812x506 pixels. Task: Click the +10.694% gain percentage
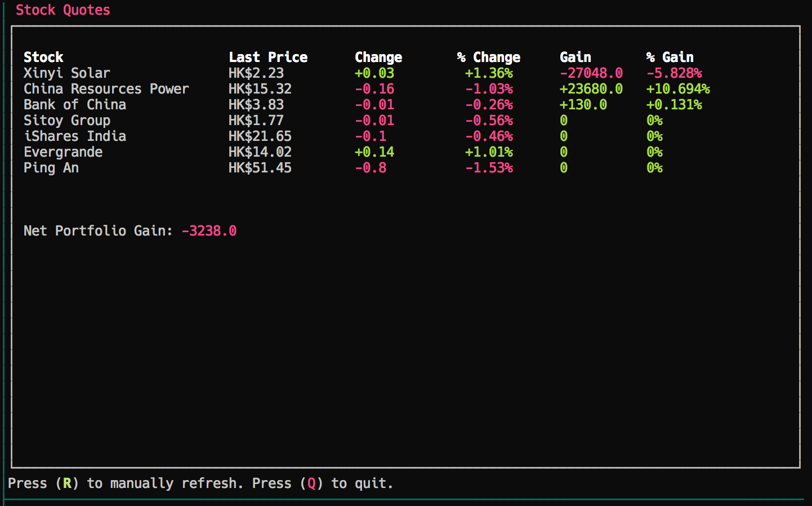tap(678, 89)
